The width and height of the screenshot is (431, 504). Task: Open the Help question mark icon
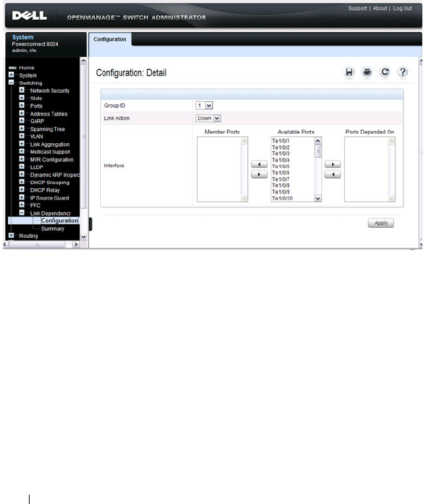[403, 73]
